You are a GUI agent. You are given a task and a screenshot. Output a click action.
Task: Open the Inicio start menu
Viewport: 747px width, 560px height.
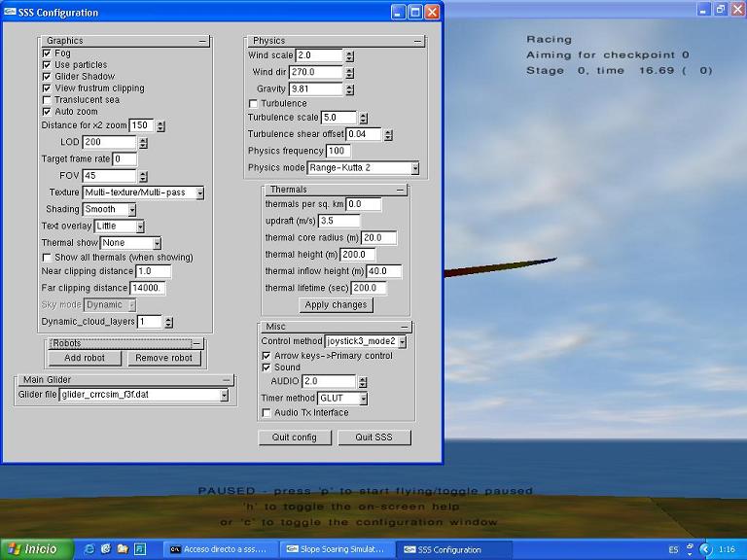click(x=33, y=549)
